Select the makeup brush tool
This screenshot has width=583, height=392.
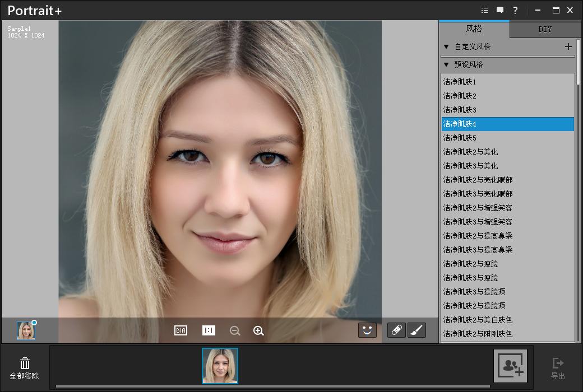pos(416,330)
